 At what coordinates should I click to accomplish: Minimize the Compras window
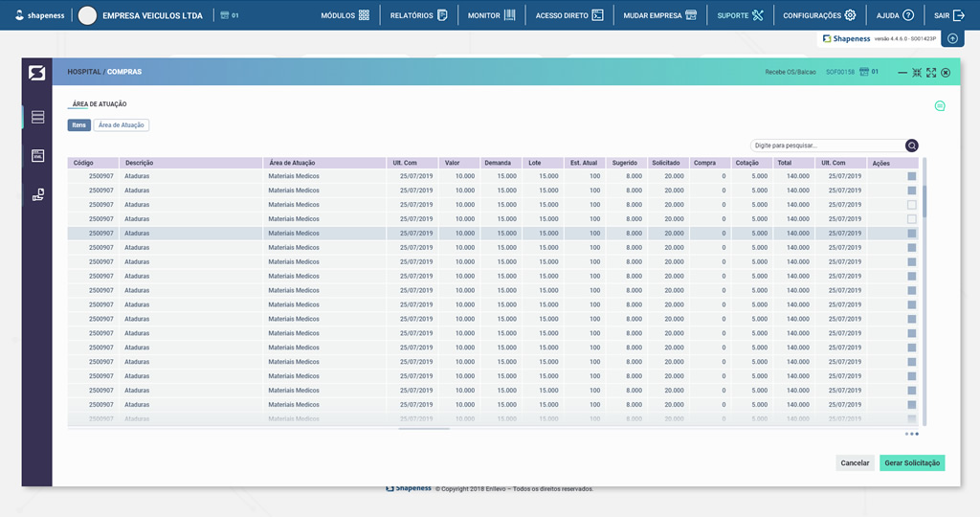click(902, 73)
